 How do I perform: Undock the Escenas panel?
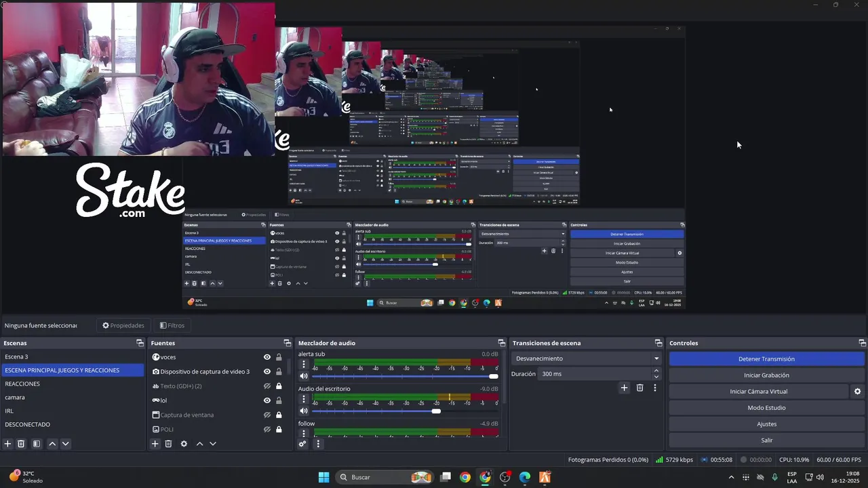(x=140, y=343)
